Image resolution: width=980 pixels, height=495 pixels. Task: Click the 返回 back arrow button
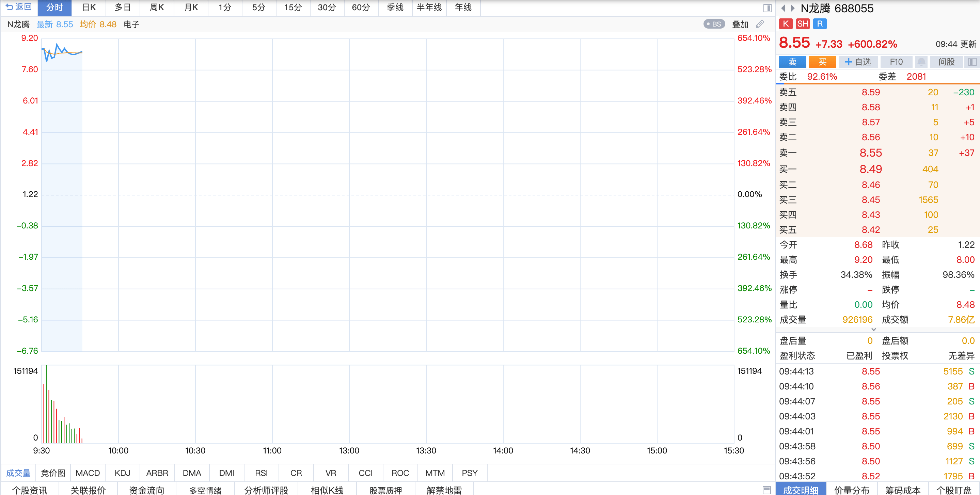19,7
